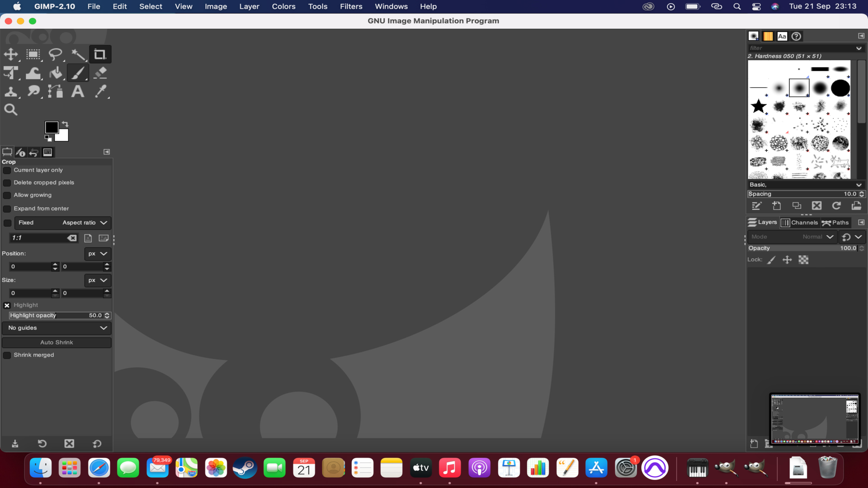Select the Text tool
Viewport: 868px width, 488px height.
78,91
